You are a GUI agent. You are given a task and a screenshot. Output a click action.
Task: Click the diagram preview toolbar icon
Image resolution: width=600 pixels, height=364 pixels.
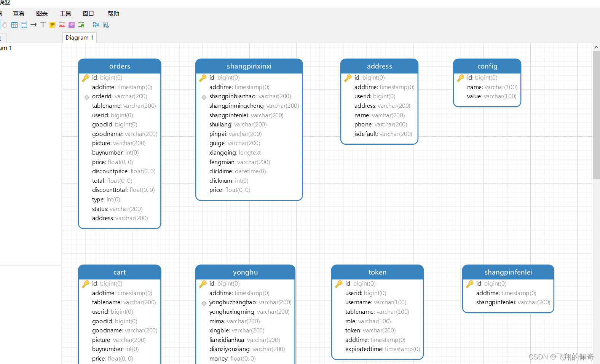[106, 25]
